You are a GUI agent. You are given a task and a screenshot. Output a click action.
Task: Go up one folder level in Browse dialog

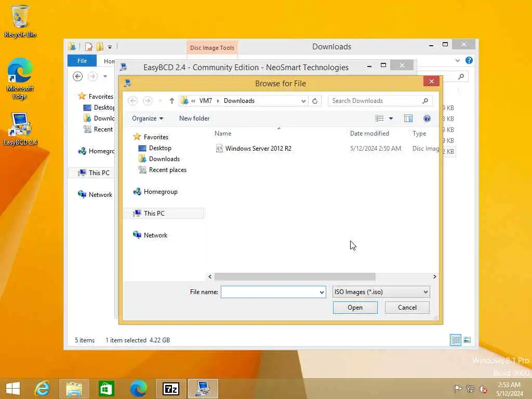click(171, 101)
